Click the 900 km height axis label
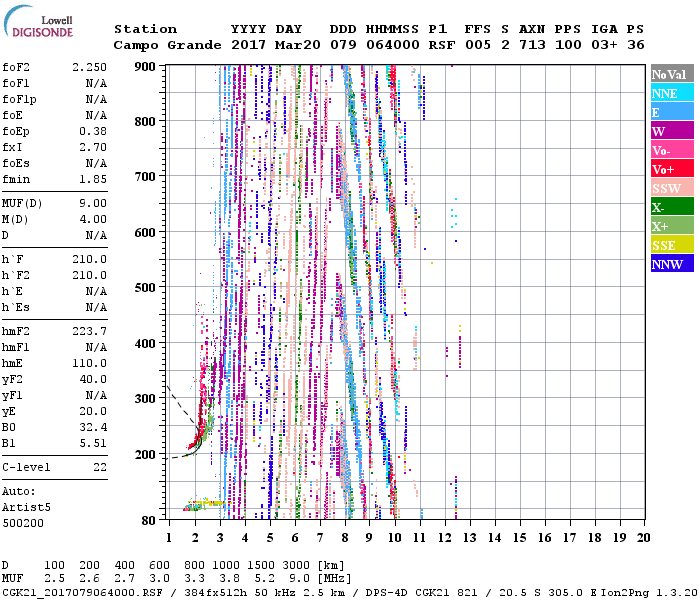Viewport: 700px width, 600px height. point(146,67)
